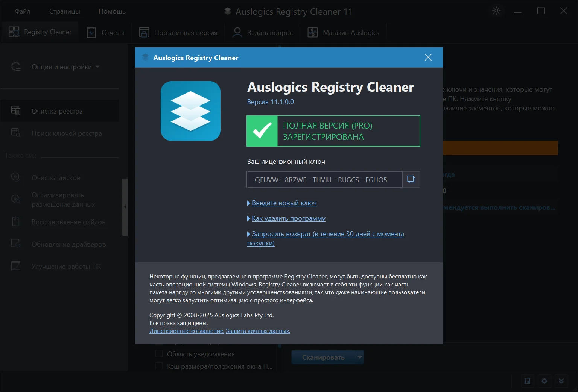
Task: Open the Файл menu
Action: (x=22, y=11)
